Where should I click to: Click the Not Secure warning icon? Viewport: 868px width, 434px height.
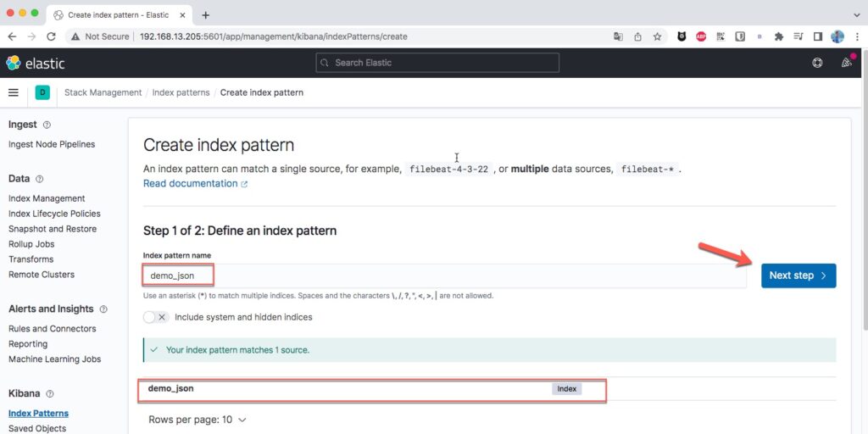75,36
